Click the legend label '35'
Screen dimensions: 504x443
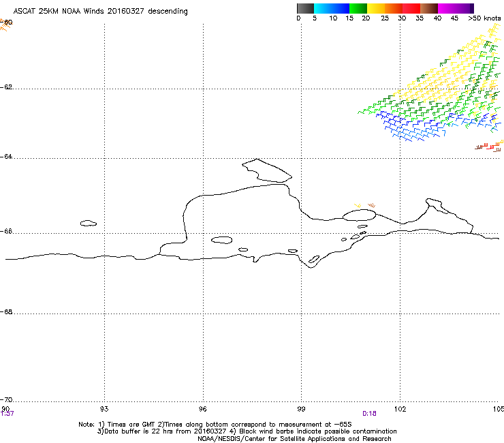tap(420, 18)
